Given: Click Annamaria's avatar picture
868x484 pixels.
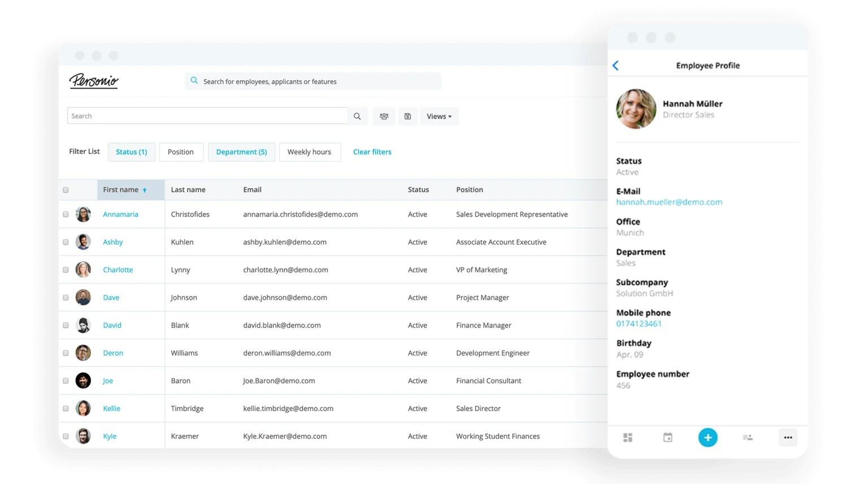Looking at the screenshot, I should point(83,214).
